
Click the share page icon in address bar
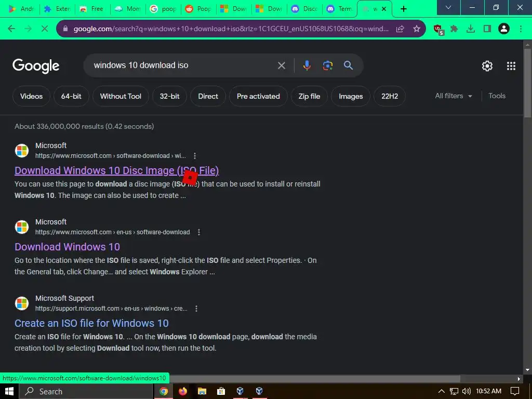click(400, 29)
